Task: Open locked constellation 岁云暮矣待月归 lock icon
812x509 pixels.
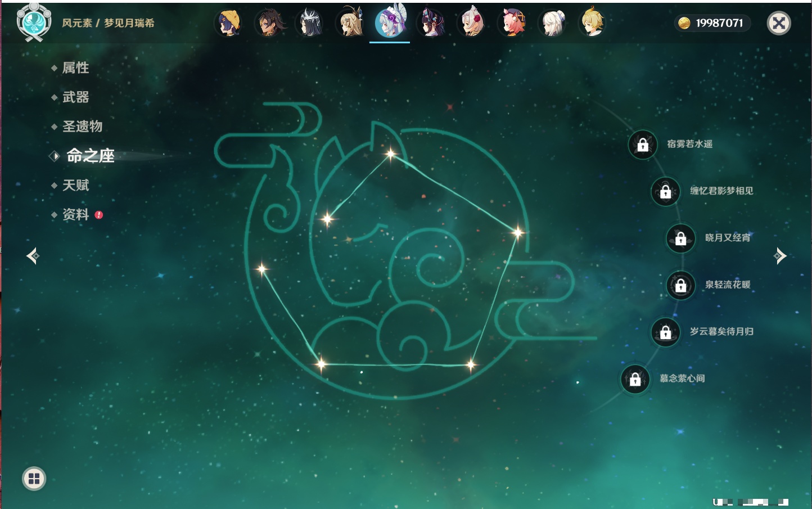Action: (665, 332)
